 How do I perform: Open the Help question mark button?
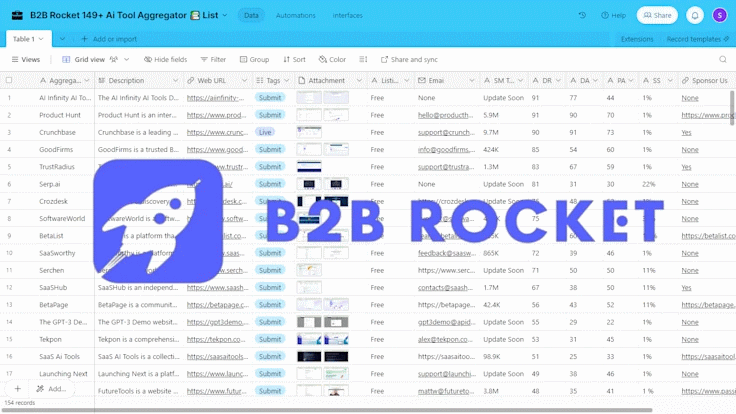pos(613,15)
